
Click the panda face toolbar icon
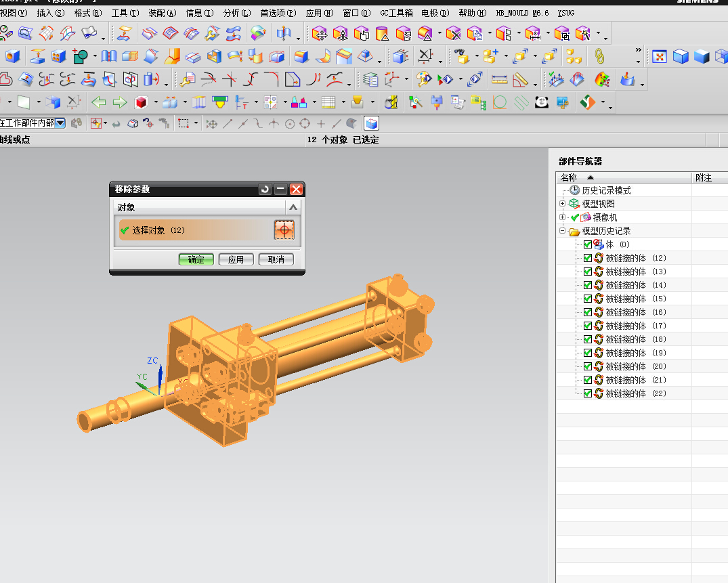tap(541, 102)
